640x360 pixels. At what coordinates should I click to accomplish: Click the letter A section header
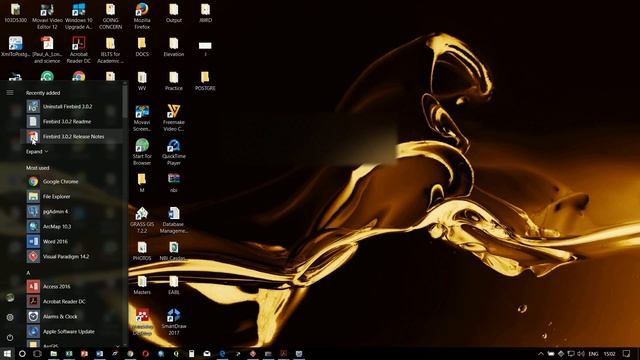tap(28, 273)
